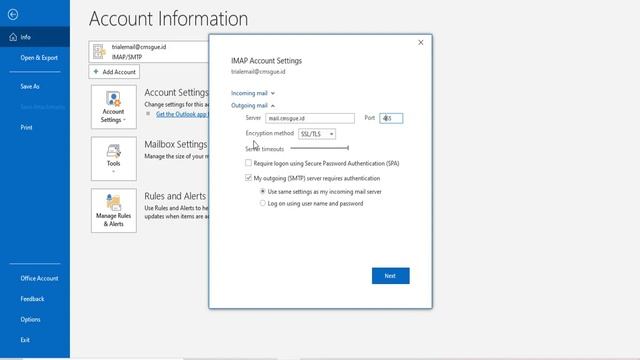The image size is (640, 360).
Task: Click the outgoing Server input field
Action: 310,118
